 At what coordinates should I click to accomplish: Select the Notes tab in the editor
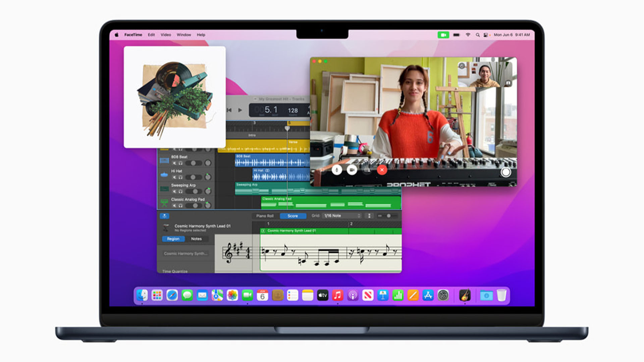(196, 239)
